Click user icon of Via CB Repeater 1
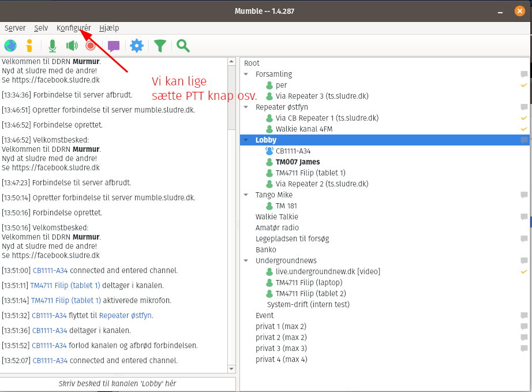The width and height of the screenshot is (532, 392). [269, 118]
